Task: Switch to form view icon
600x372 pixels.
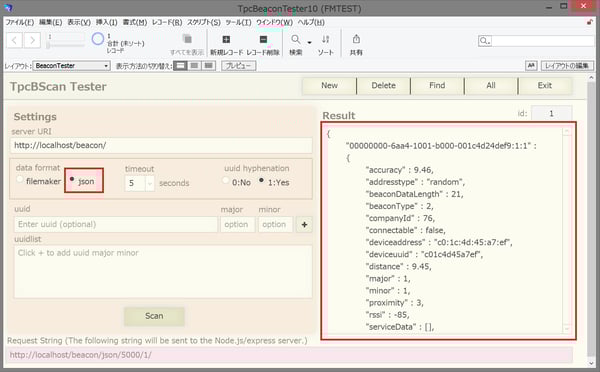Action: (180, 66)
